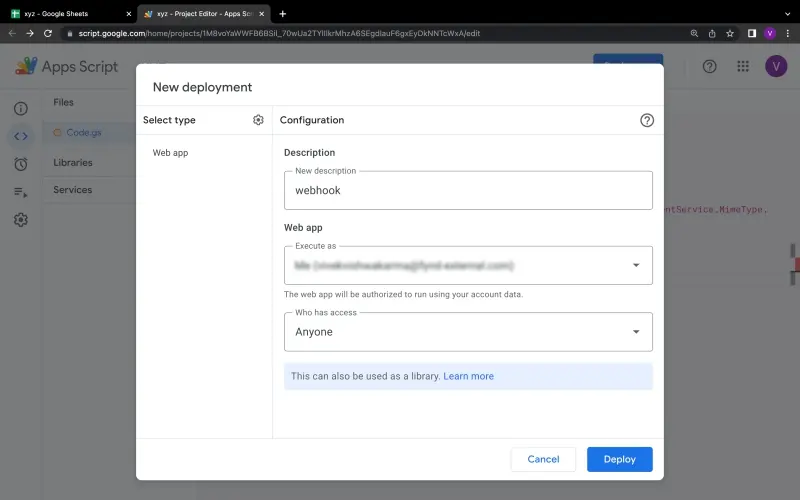Image resolution: width=800 pixels, height=500 pixels.
Task: Click the browser address bar URL
Action: click(x=279, y=33)
